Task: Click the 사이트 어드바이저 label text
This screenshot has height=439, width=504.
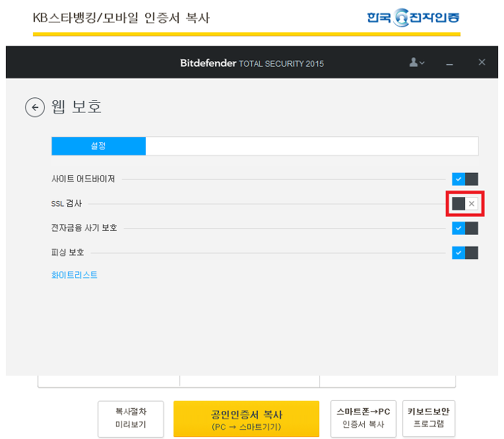Action: 83,179
